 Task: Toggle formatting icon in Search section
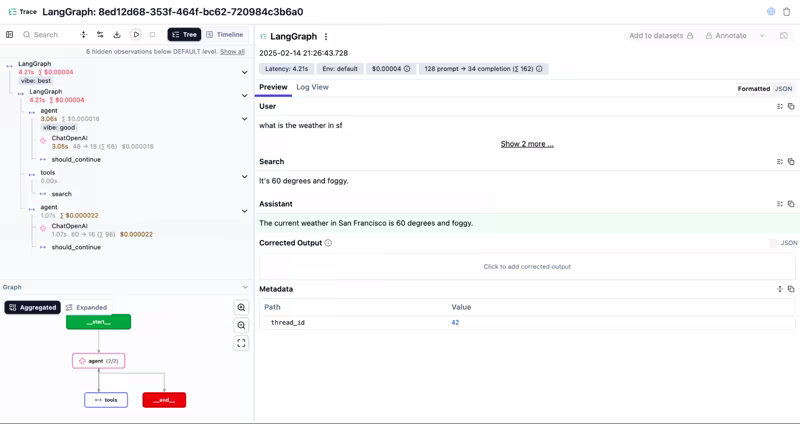pos(780,161)
